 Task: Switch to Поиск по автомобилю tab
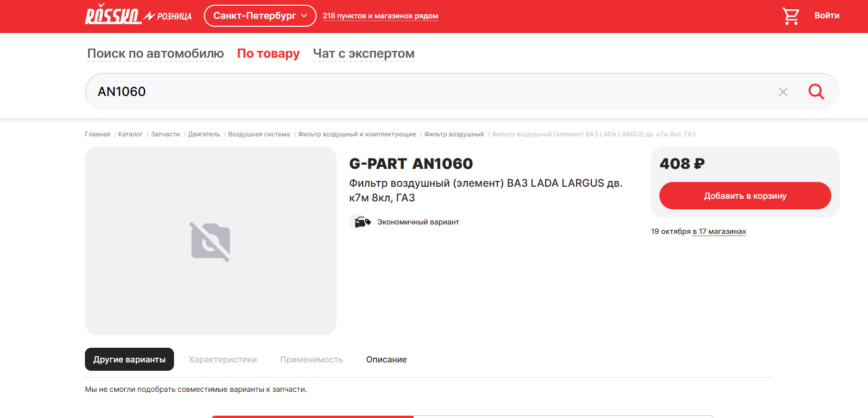[x=156, y=53]
